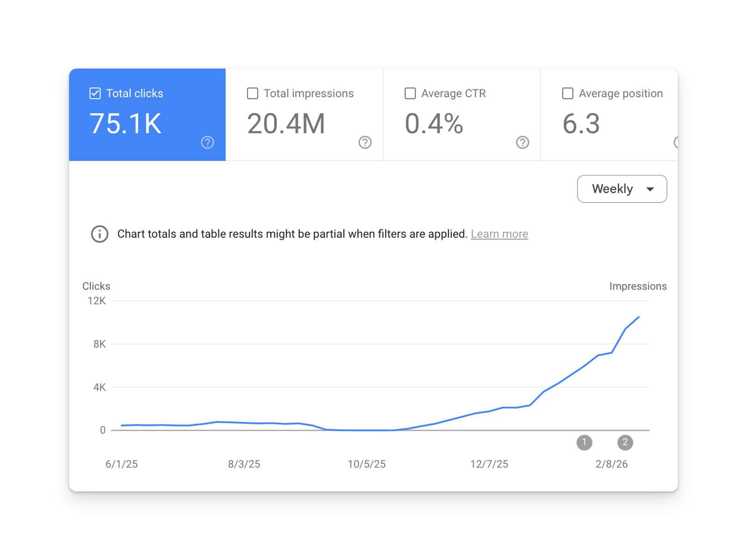Viewport: 747px width, 560px height.
Task: Click the info icon beside chart notice
Action: coord(99,234)
